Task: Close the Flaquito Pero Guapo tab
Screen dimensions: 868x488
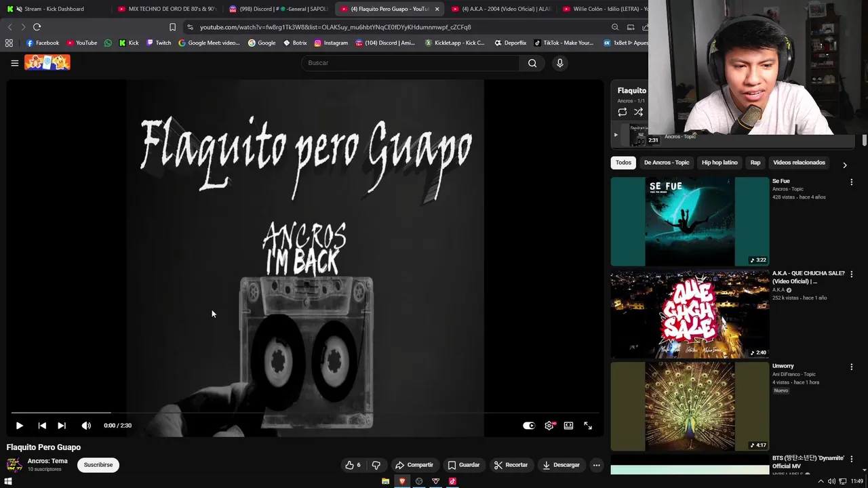Action: (x=437, y=9)
